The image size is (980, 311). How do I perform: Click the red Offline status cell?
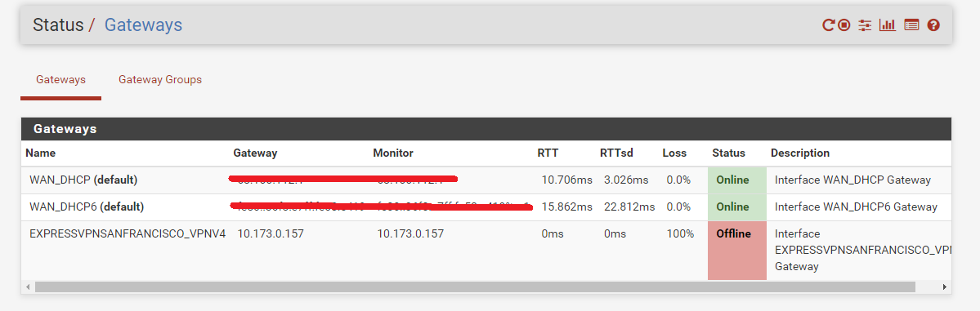(737, 250)
